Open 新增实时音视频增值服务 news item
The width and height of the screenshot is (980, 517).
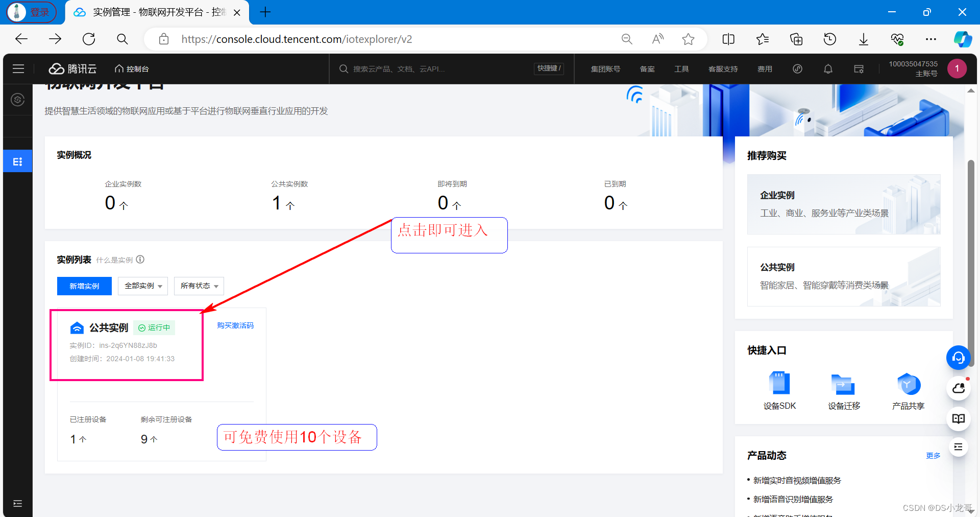click(797, 480)
